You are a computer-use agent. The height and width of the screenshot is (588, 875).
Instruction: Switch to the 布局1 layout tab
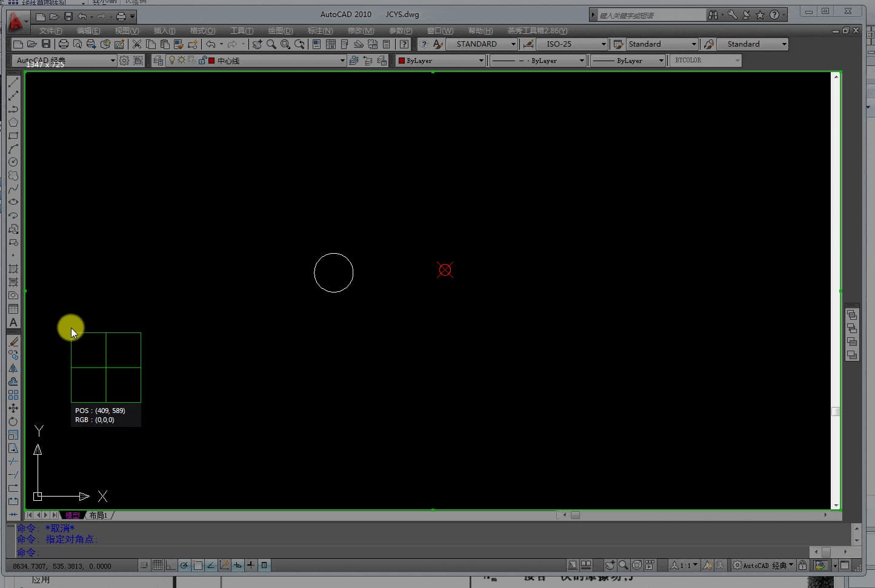(98, 515)
